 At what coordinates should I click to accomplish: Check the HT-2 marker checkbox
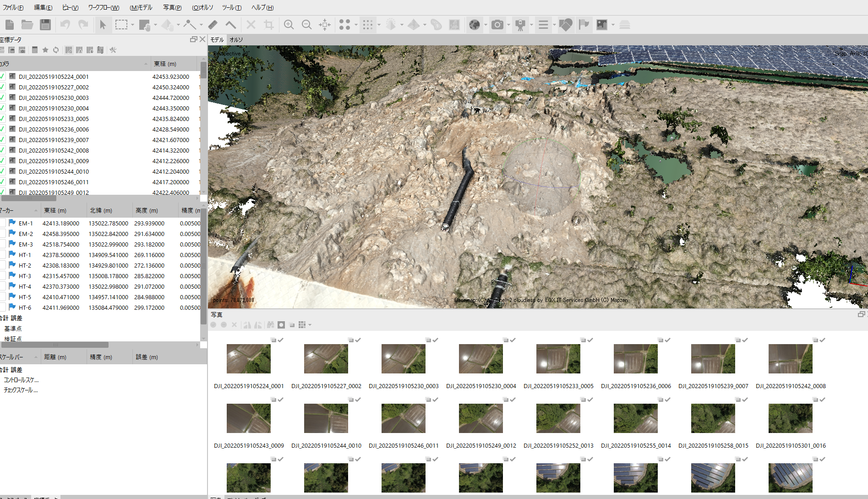[x=3, y=265]
